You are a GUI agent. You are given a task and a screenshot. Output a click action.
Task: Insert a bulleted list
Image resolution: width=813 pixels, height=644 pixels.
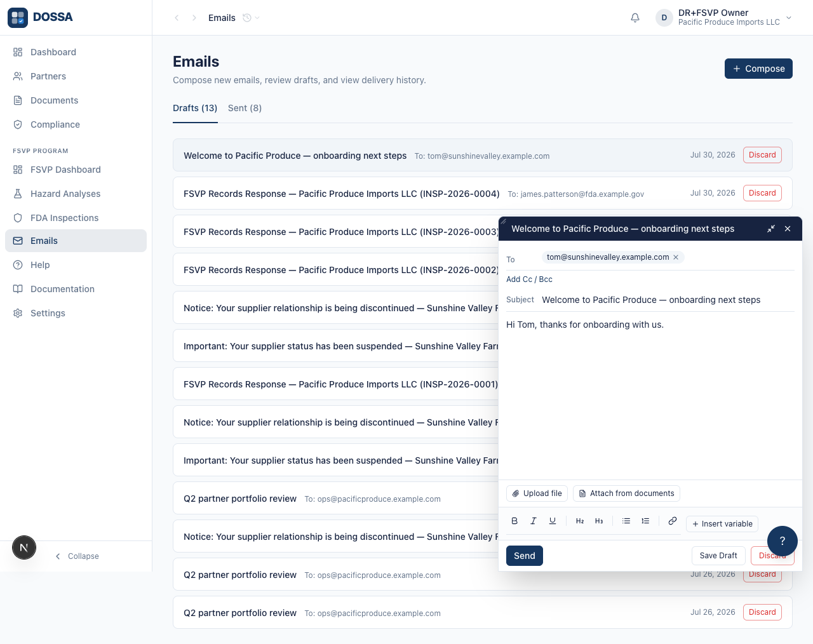(626, 521)
